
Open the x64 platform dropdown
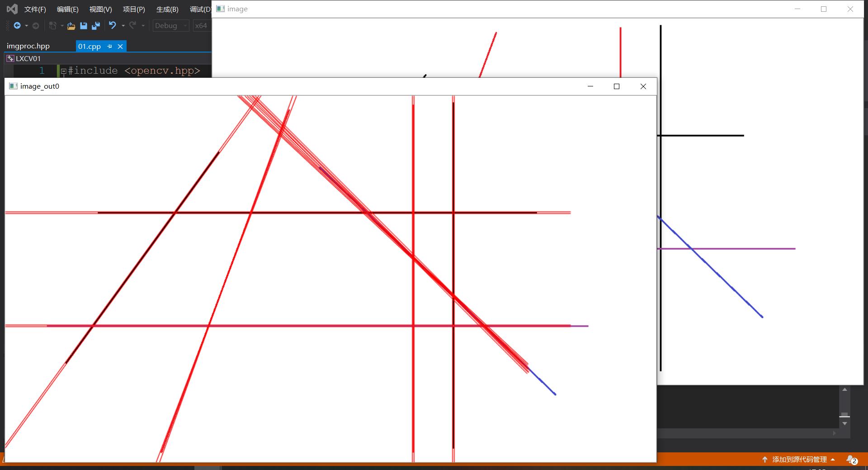click(x=202, y=26)
